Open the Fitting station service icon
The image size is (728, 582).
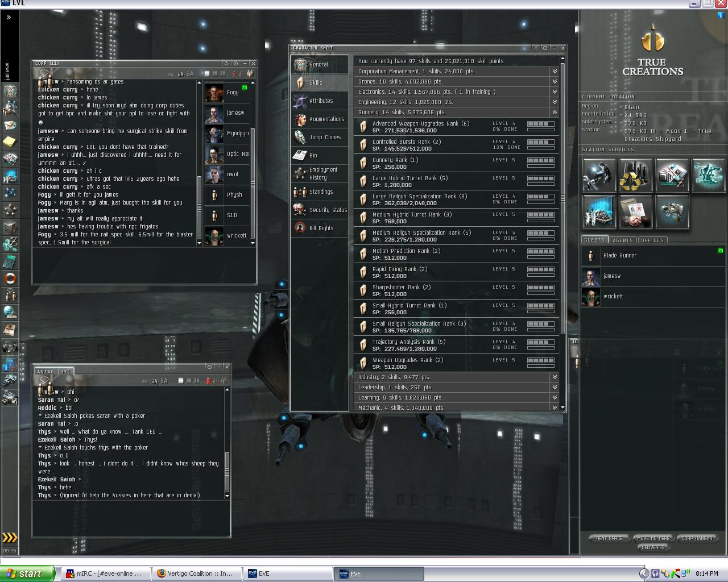click(x=708, y=176)
